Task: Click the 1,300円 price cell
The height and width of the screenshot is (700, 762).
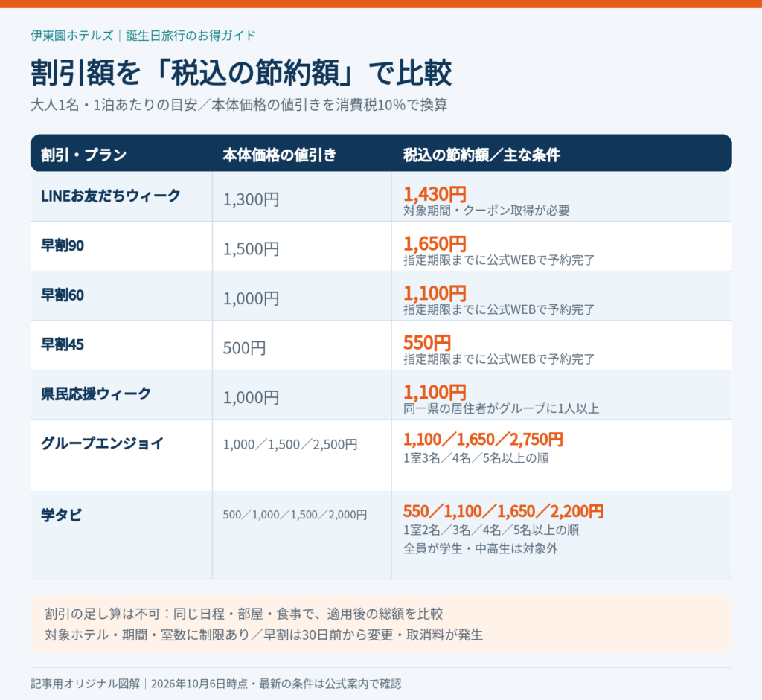Action: tap(251, 199)
